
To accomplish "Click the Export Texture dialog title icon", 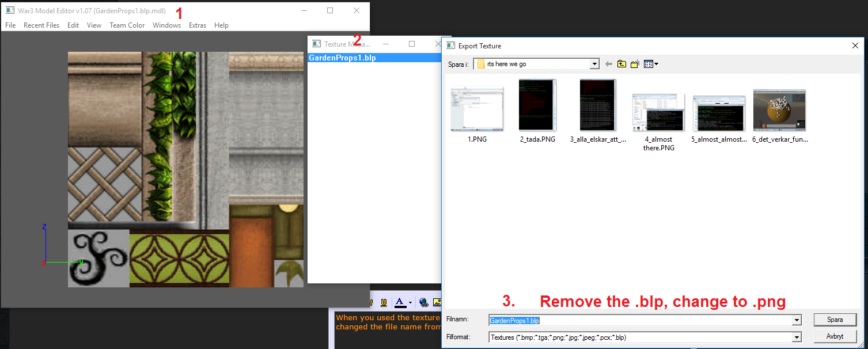I will [x=451, y=45].
